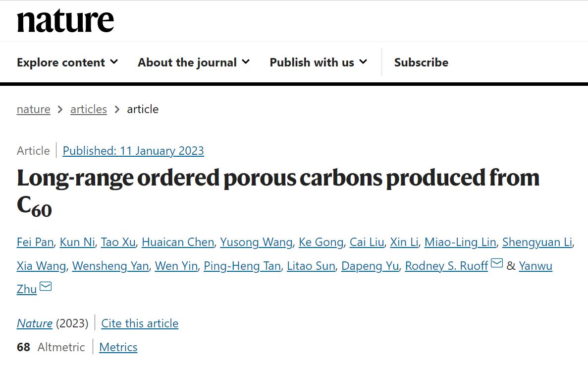Open the About the journal dropdown
Screen dimensions: 588x373
(194, 62)
